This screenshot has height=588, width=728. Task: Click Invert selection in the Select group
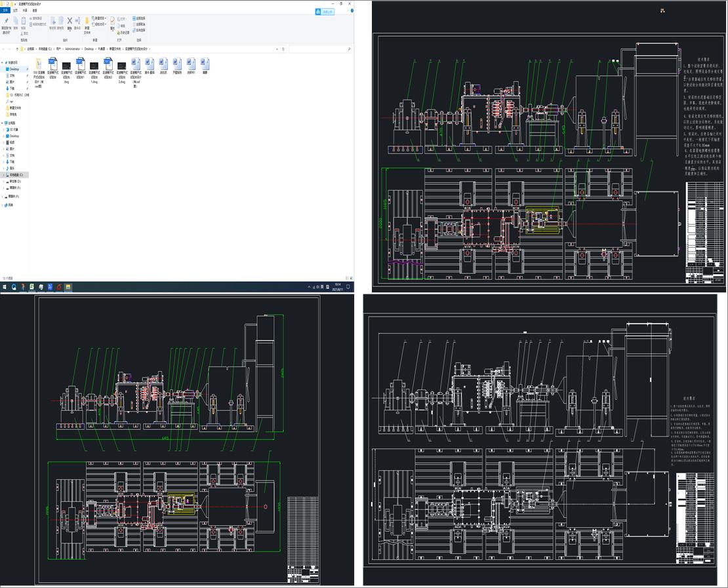click(139, 30)
